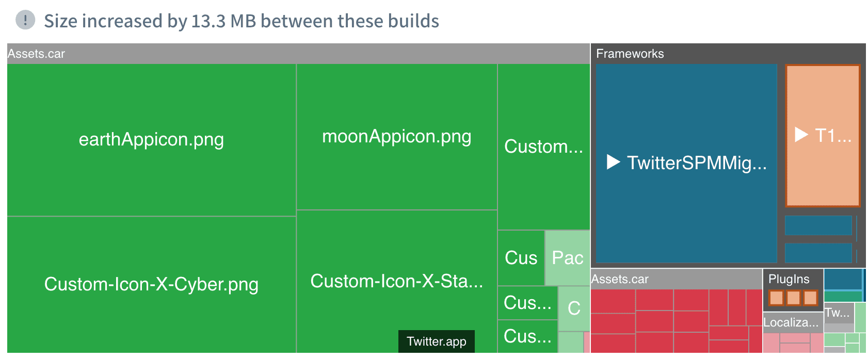Select the rightmost plug-in icon in PlugIns
868x359 pixels.
[x=809, y=298]
